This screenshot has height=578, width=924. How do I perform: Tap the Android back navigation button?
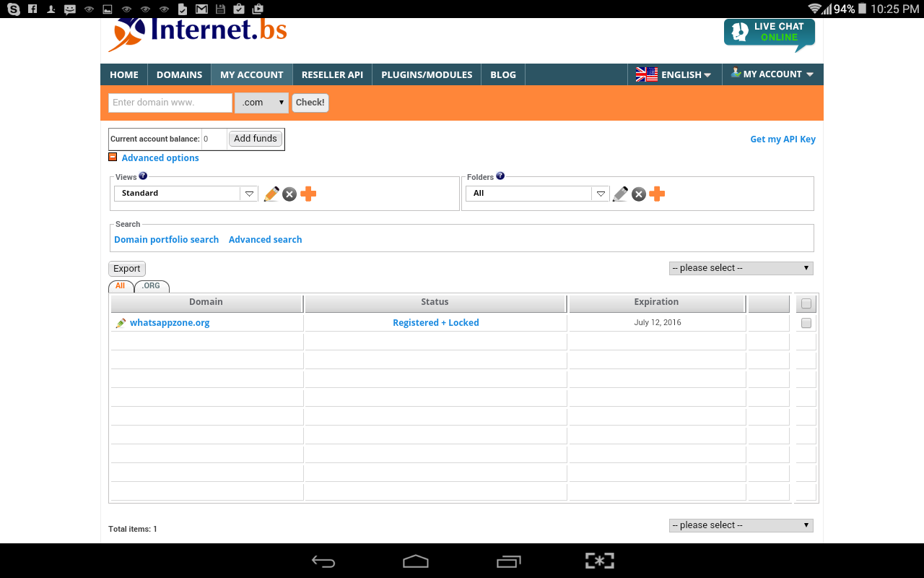pos(323,561)
